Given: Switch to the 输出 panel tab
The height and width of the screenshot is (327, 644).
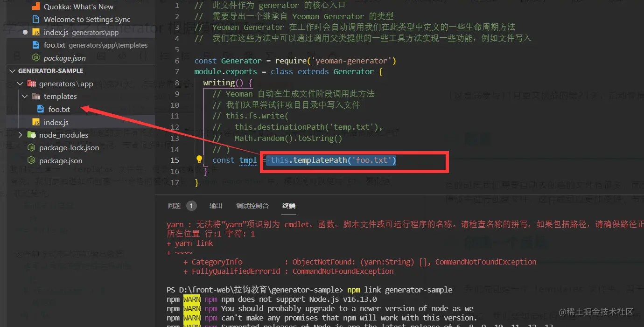Looking at the screenshot, I should point(216,206).
